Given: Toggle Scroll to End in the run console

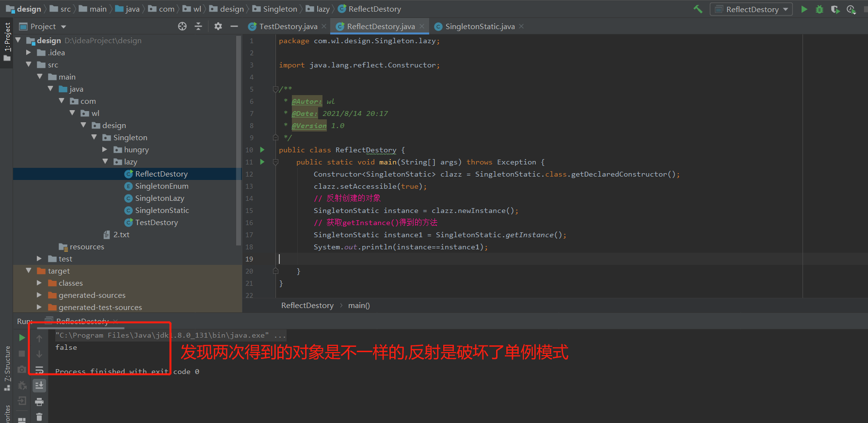Looking at the screenshot, I should tap(39, 386).
